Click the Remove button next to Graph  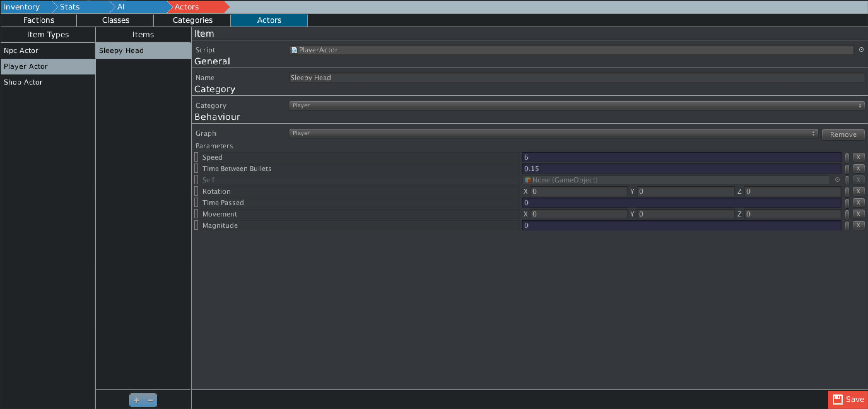coord(843,134)
